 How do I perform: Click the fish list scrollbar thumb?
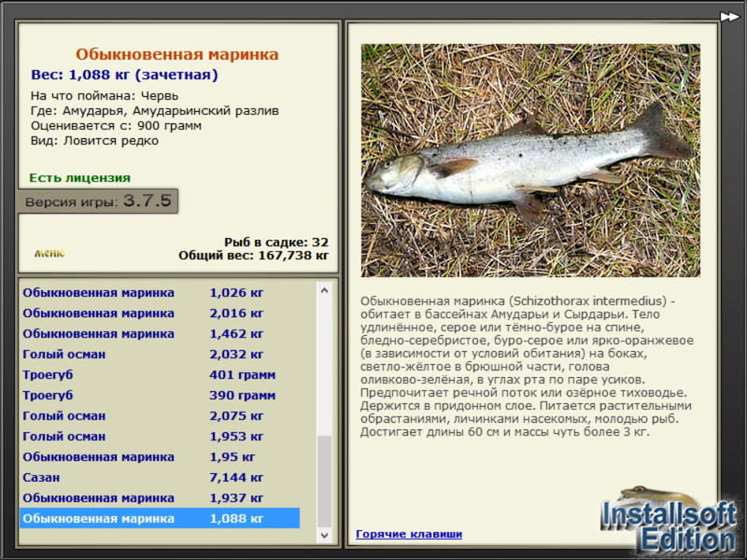coord(324,482)
